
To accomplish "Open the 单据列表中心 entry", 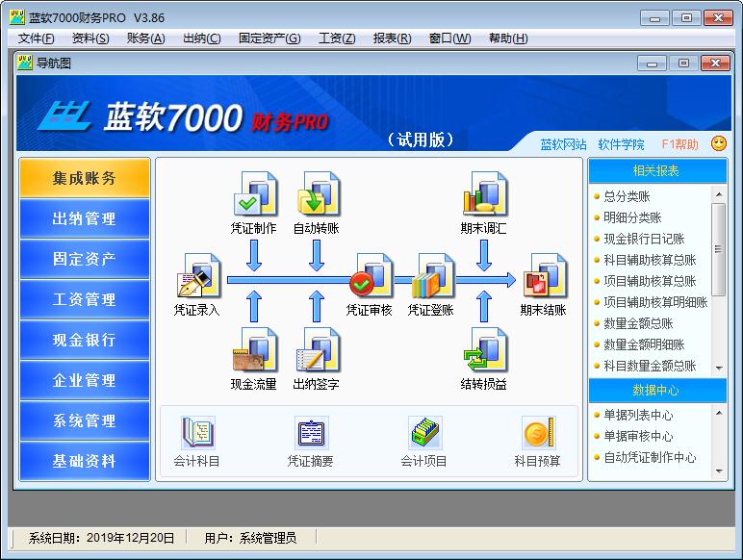I will pyautogui.click(x=638, y=415).
